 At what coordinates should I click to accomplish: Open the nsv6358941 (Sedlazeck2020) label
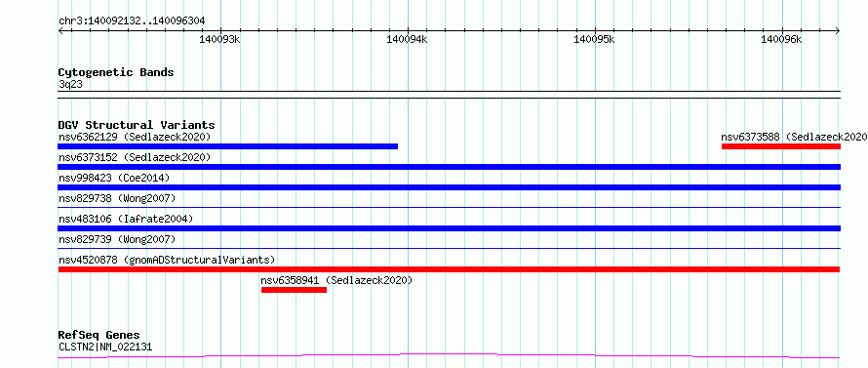(x=336, y=280)
